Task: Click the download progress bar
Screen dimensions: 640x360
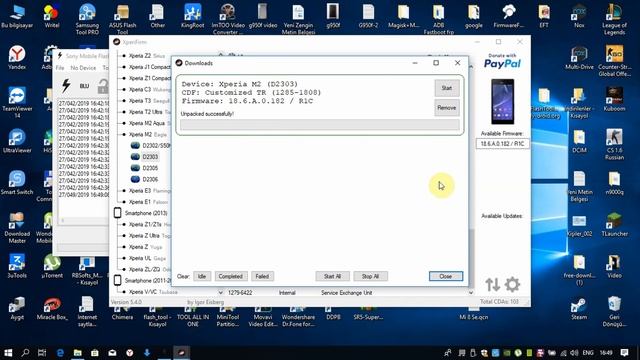Action: tap(320, 125)
